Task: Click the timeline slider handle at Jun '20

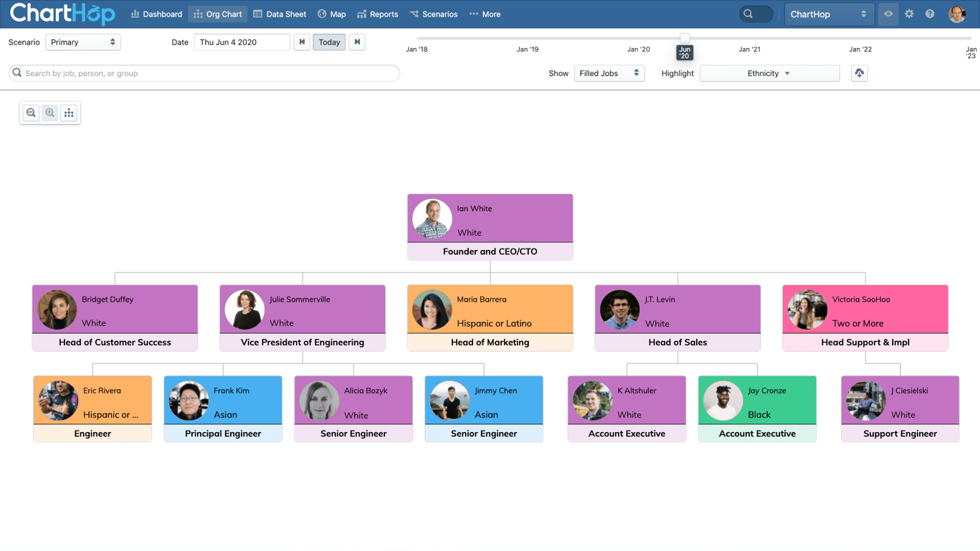Action: (685, 38)
